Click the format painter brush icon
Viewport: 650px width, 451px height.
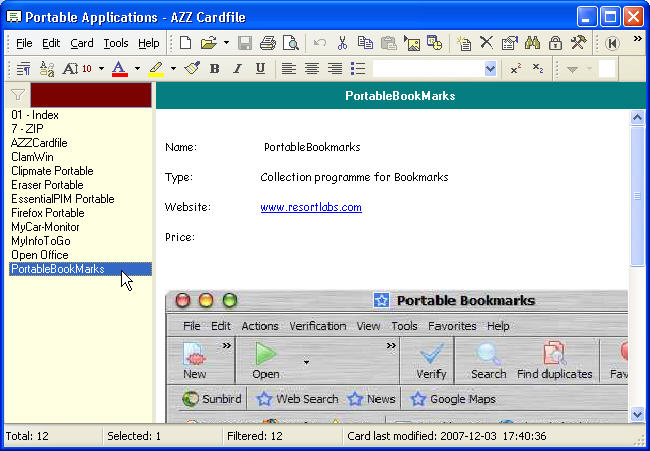pos(192,68)
